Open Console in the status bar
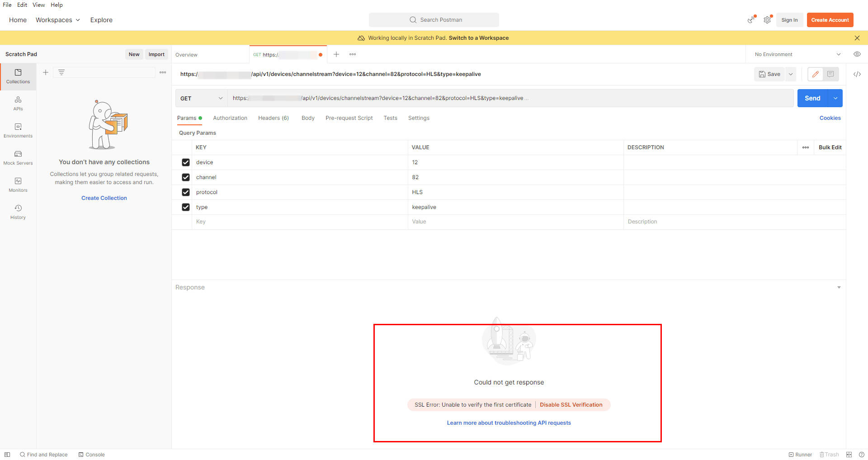The height and width of the screenshot is (460, 868). [91, 455]
